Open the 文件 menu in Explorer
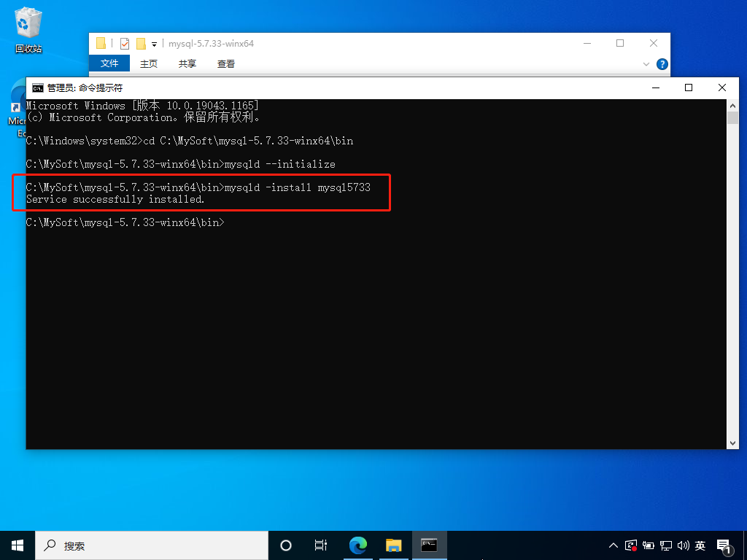This screenshot has height=560, width=747. pos(109,64)
